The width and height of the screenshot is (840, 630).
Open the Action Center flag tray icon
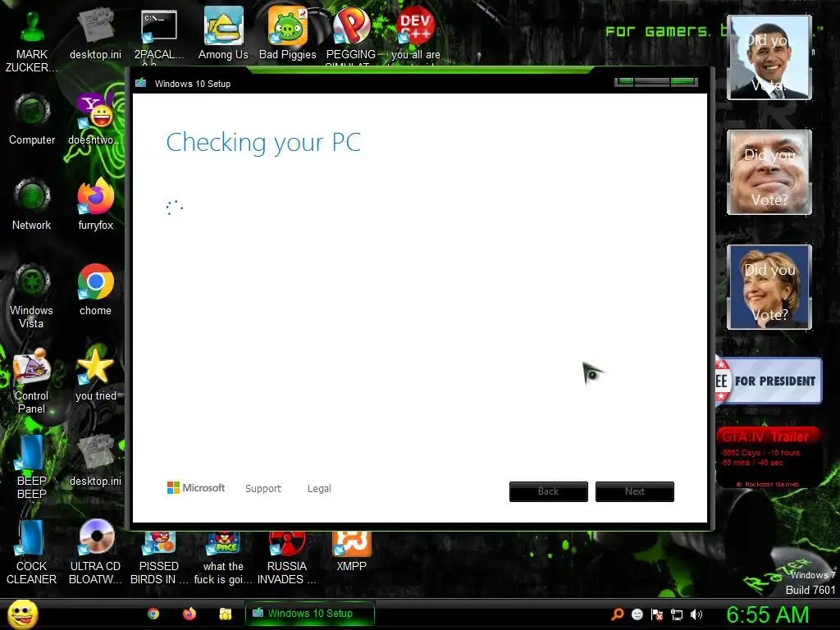point(657,614)
